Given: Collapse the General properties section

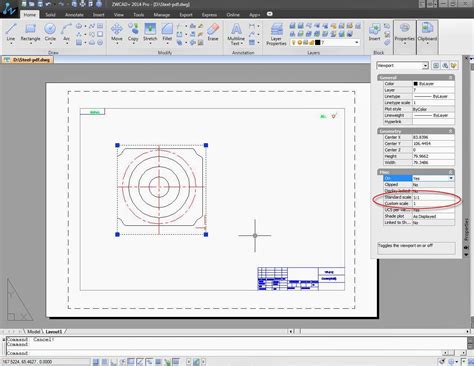Looking at the screenshot, I should tap(450, 77).
